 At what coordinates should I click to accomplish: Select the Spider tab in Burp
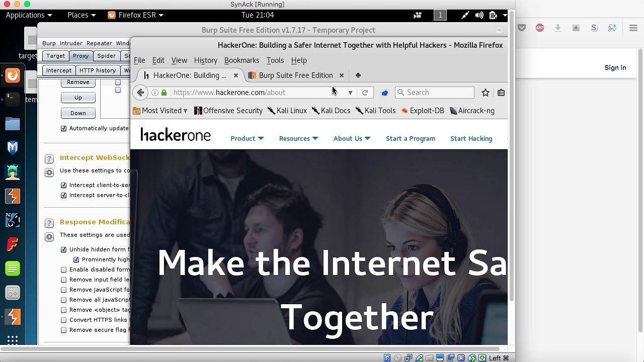click(x=106, y=56)
